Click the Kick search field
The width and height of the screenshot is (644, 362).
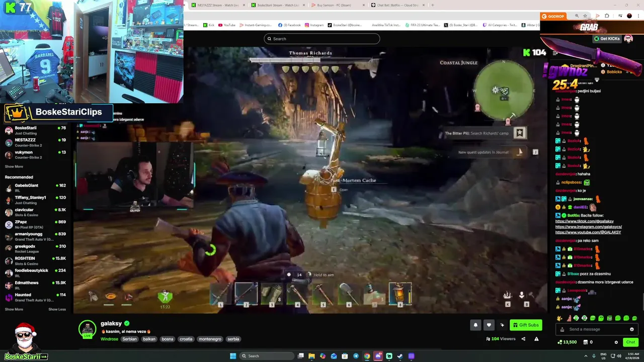point(321,39)
